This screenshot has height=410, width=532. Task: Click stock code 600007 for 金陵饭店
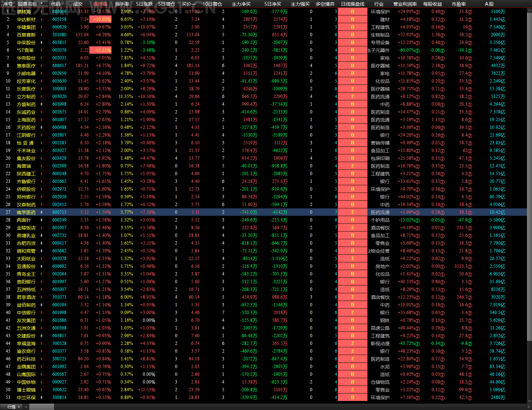coord(59,228)
